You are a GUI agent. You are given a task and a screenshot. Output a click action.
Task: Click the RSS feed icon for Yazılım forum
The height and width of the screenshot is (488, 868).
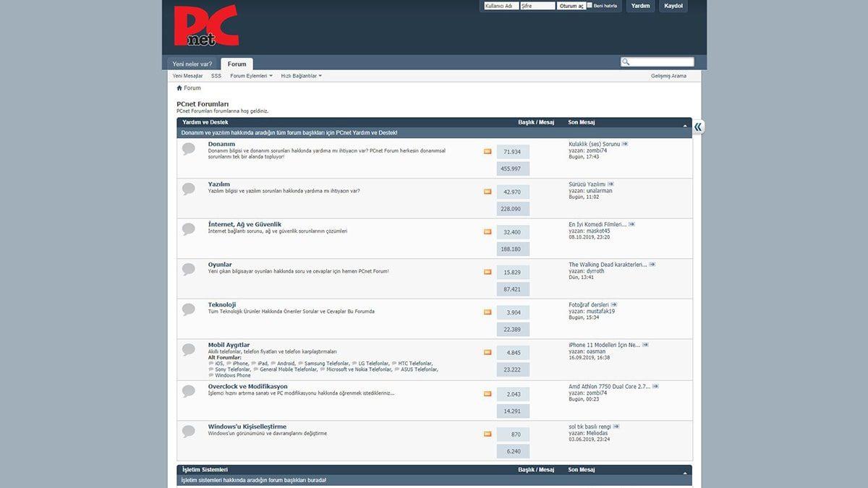pyautogui.click(x=488, y=192)
